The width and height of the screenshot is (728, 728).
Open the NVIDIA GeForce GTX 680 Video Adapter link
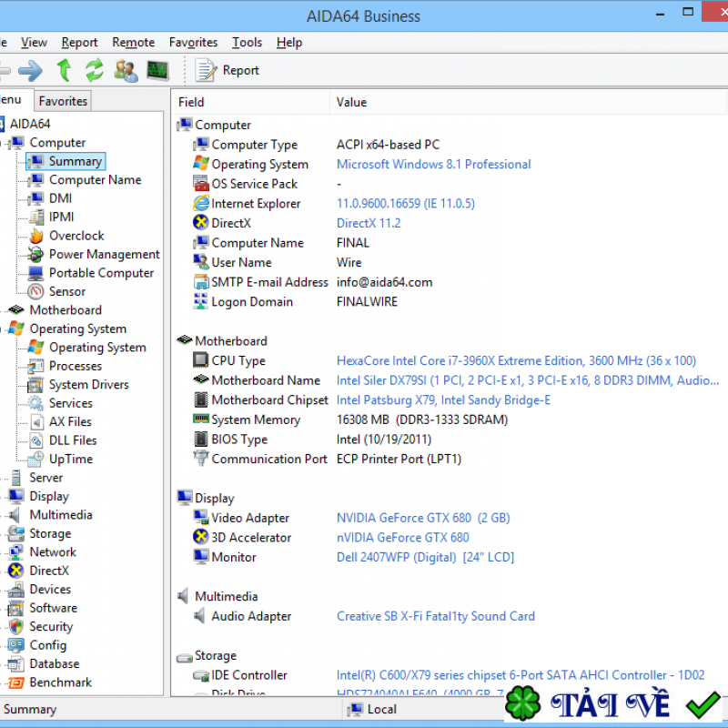(x=423, y=518)
